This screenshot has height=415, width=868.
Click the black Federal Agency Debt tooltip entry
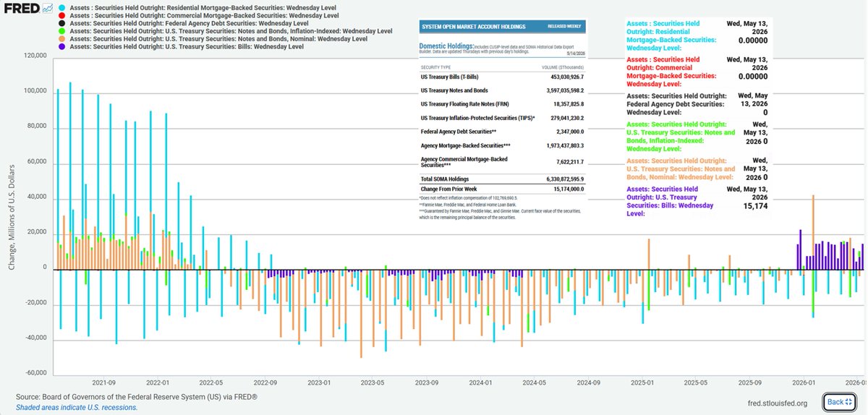coord(676,104)
